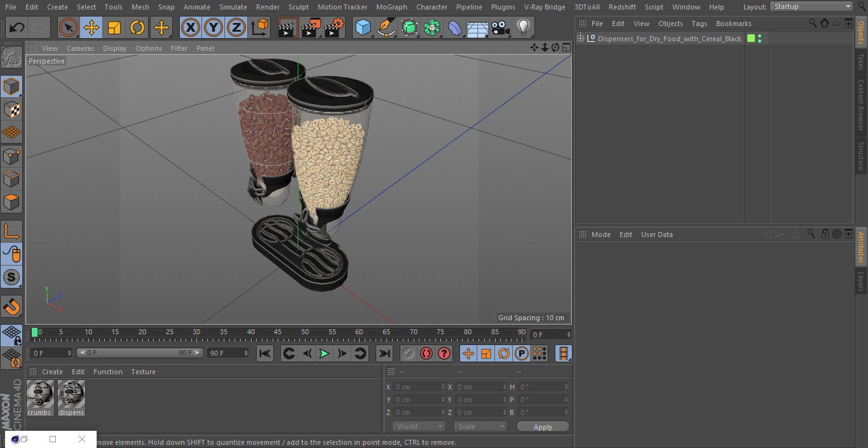Toggle the Workplane lock icon
Image resolution: width=868 pixels, height=448 pixels.
(x=11, y=335)
